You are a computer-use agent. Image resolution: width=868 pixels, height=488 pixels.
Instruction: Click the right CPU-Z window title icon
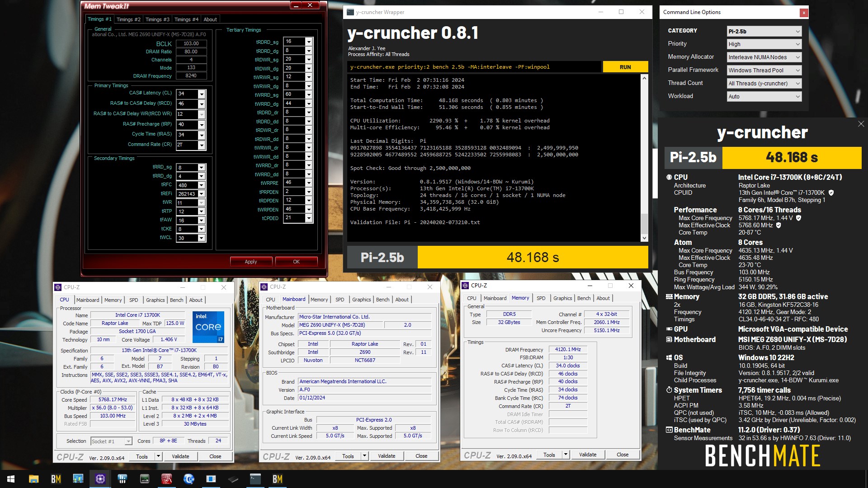(x=465, y=285)
